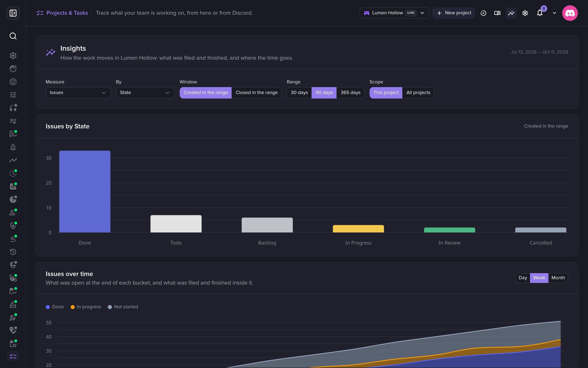Open the headset support sidebar icon
Screen dimensions: 588x368
point(13,108)
